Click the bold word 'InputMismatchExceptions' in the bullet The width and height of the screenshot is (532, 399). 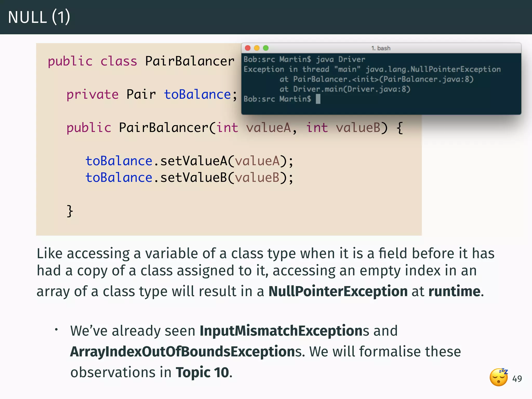pos(284,331)
